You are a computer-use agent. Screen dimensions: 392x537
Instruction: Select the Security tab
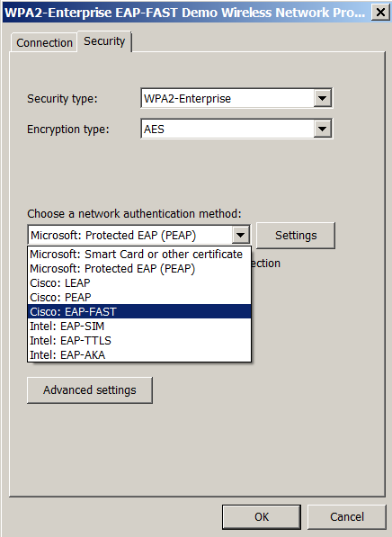104,41
